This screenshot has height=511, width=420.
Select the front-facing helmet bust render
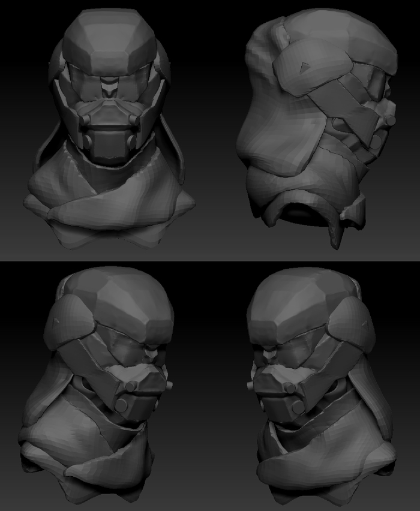(109, 129)
